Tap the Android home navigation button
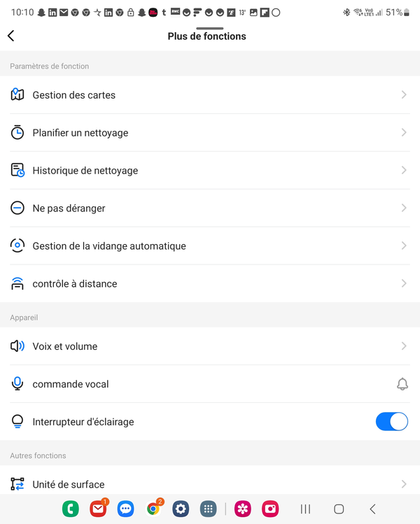 pyautogui.click(x=339, y=509)
